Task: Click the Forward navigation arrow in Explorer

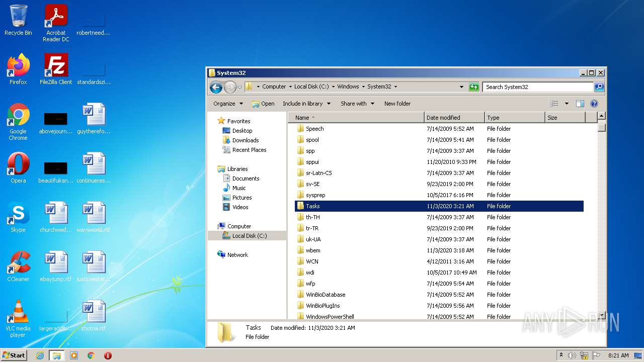Action: (230, 87)
